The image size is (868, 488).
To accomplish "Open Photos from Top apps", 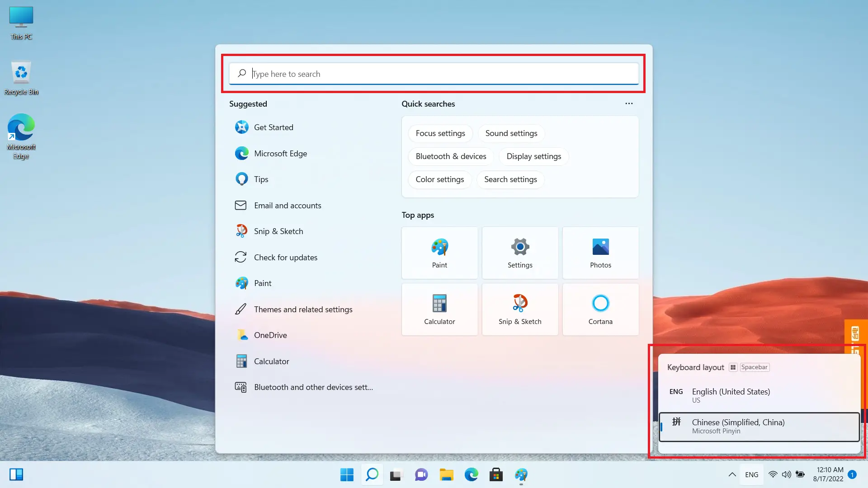I will [600, 253].
